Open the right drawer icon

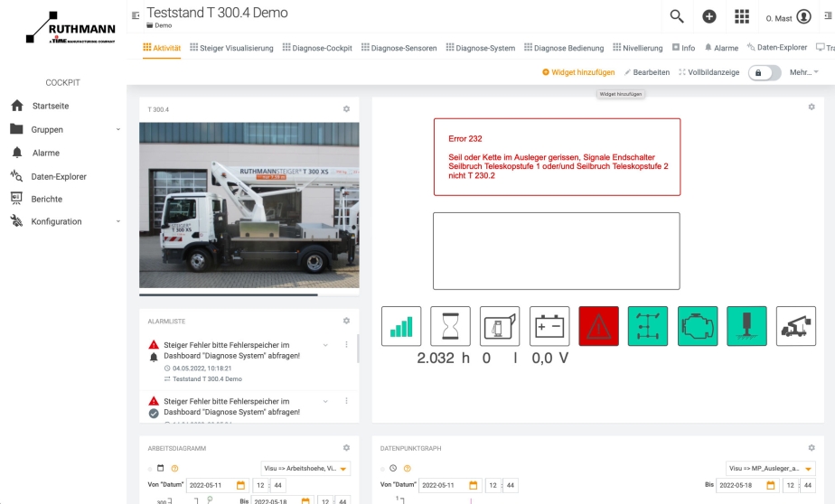828,16
